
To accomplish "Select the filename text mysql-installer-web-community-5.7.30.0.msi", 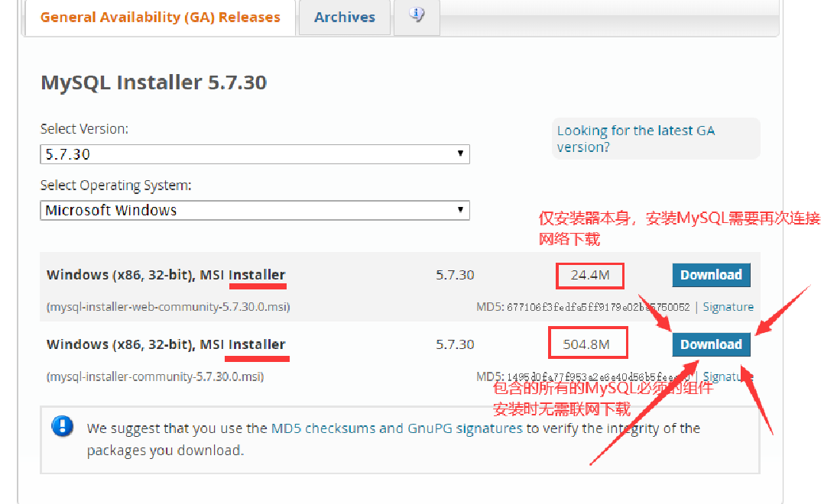I will [168, 307].
